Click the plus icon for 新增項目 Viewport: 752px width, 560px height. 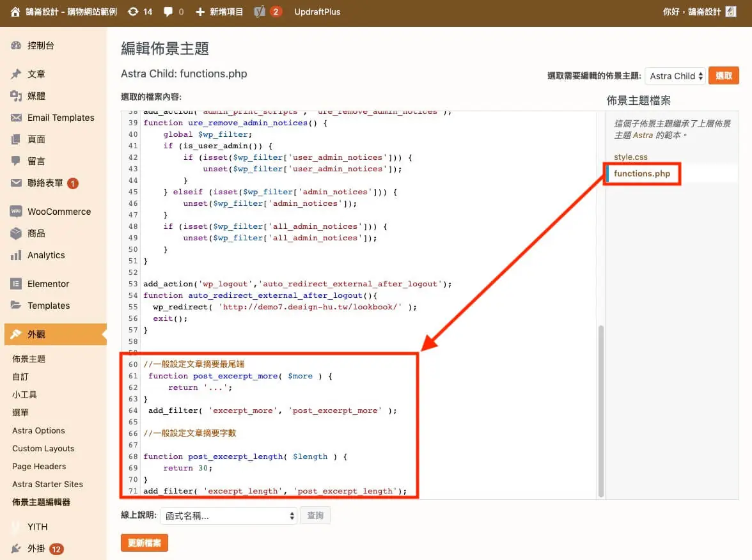pyautogui.click(x=200, y=12)
